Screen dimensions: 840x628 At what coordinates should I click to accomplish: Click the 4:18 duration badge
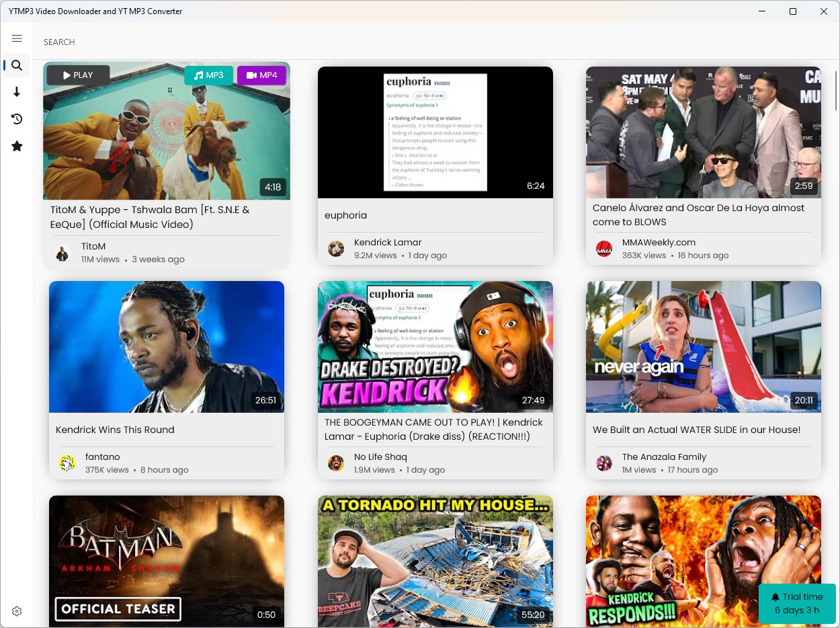(x=273, y=187)
